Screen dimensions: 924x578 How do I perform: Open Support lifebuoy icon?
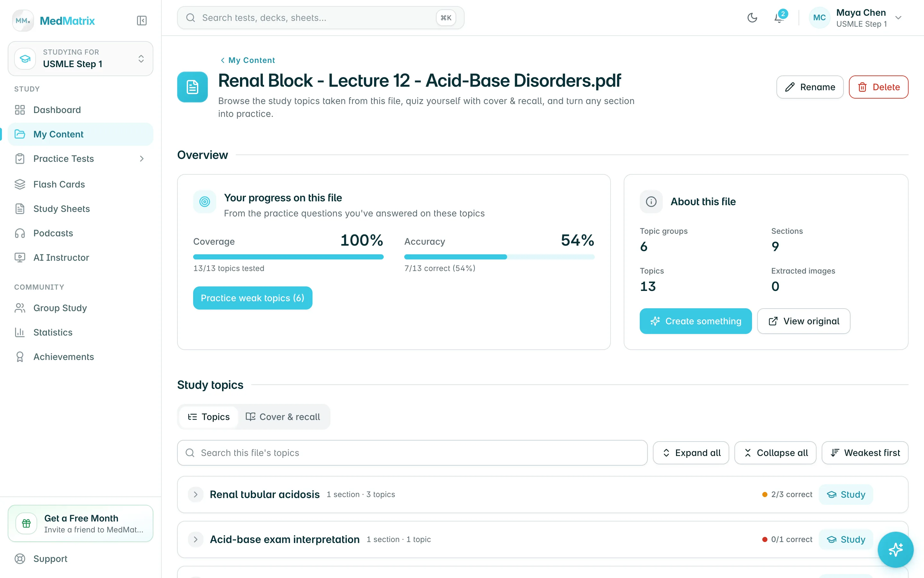coord(20,558)
